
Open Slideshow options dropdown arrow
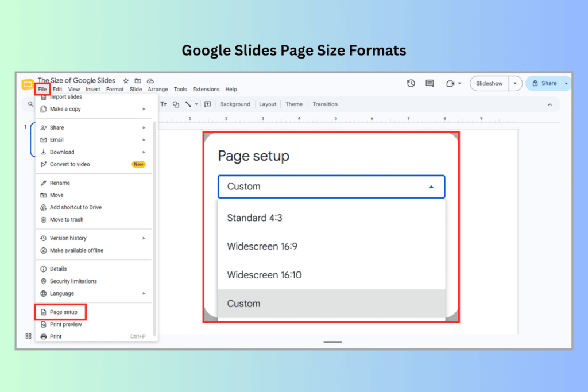515,83
